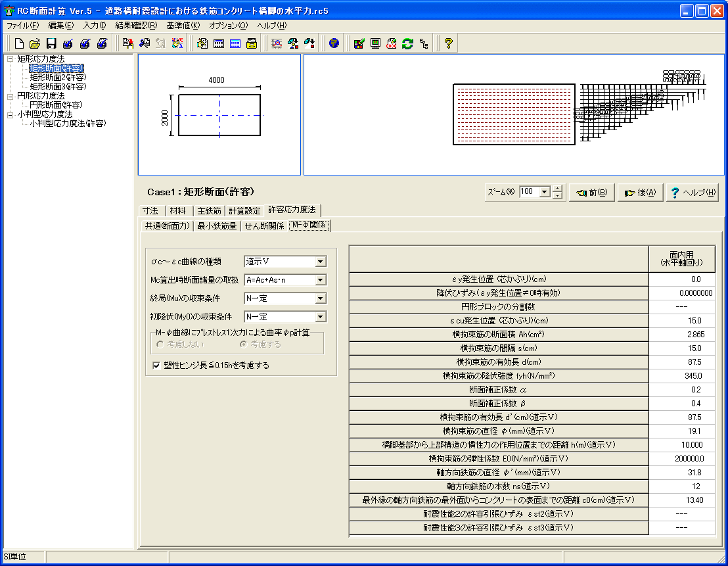This screenshot has height=566, width=728.
Task: Click the Save floppy disk icon
Action: click(51, 44)
